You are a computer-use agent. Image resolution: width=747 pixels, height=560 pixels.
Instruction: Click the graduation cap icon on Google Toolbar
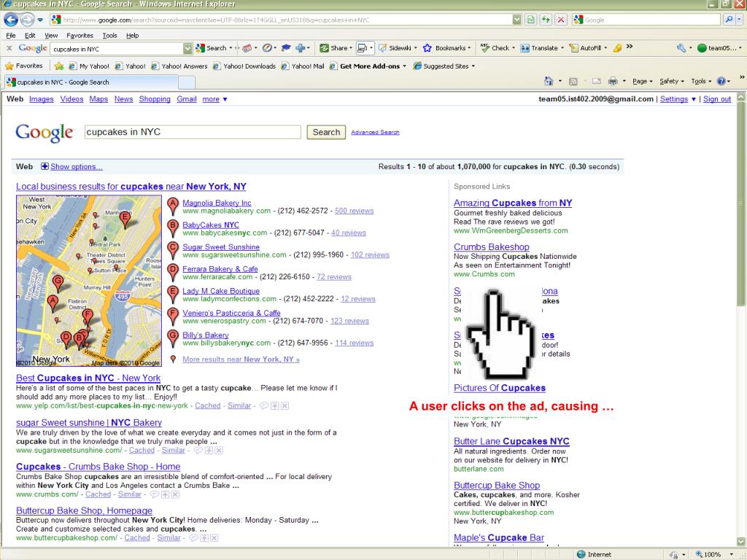pyautogui.click(x=286, y=48)
